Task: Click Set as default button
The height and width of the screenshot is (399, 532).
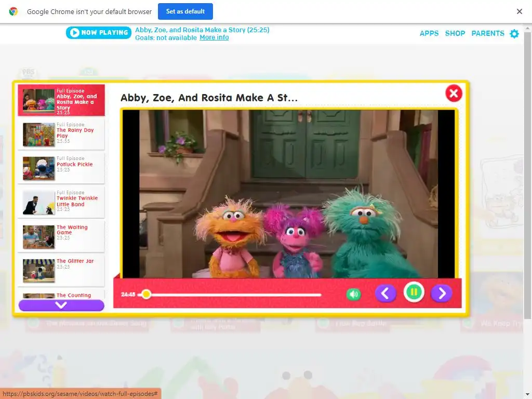Action: coord(185,11)
